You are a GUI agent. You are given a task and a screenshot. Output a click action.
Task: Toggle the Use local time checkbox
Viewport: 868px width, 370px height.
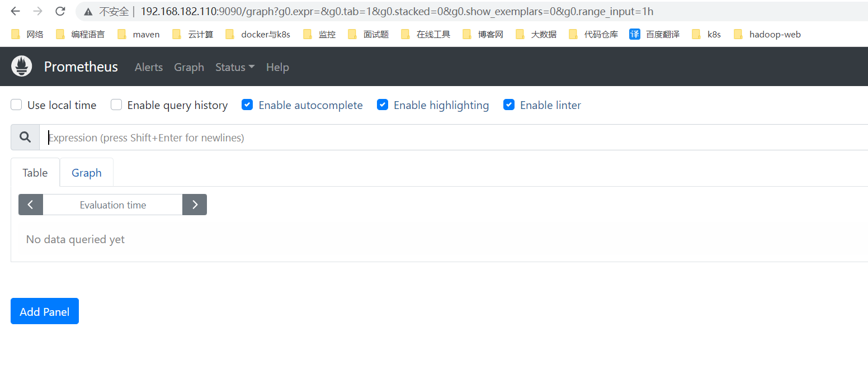[x=17, y=105]
